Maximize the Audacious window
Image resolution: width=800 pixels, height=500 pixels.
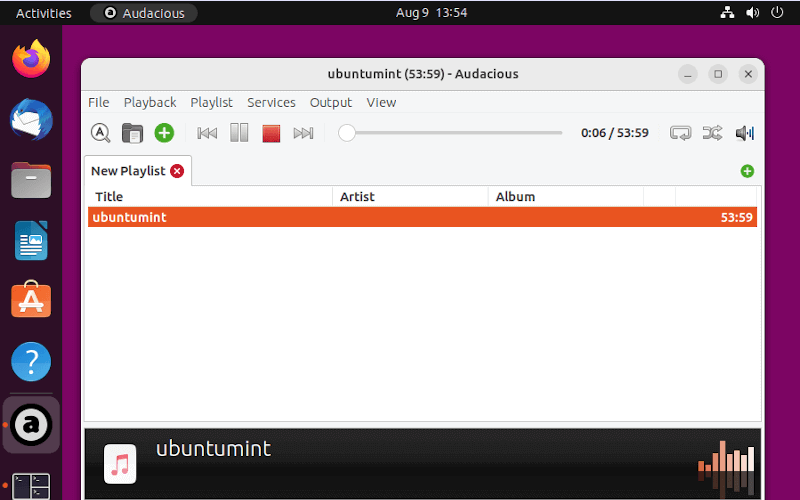click(x=718, y=74)
